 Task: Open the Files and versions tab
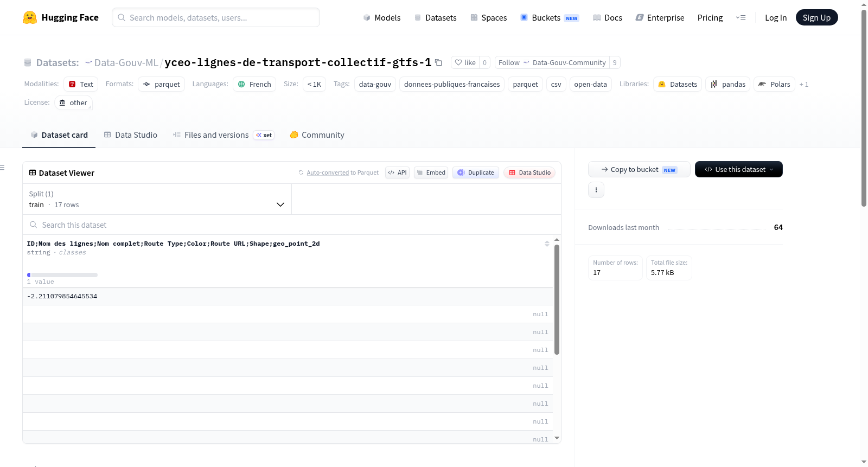224,135
